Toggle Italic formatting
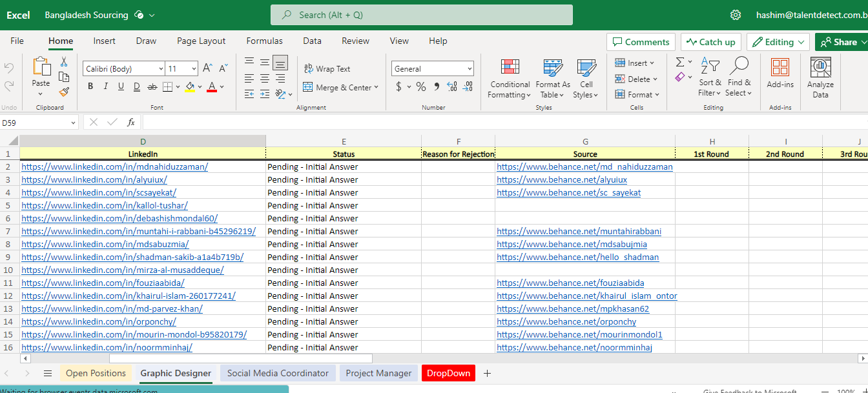 (105, 86)
